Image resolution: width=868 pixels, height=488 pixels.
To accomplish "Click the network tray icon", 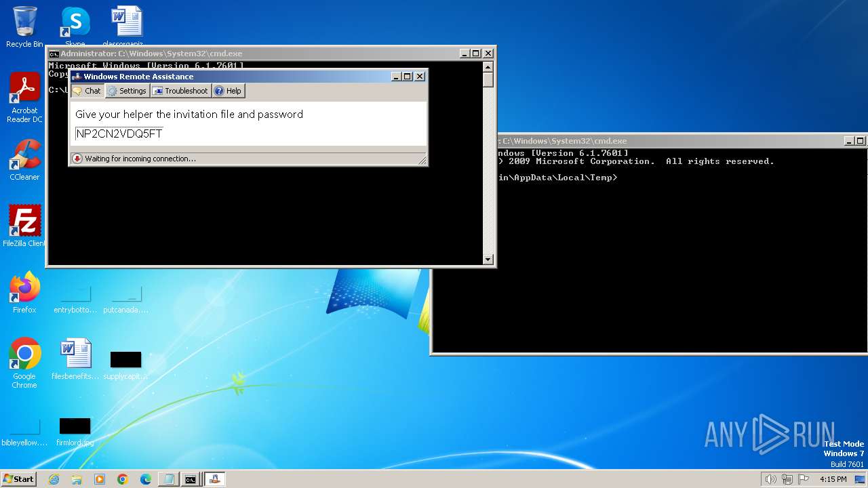I will tap(787, 479).
